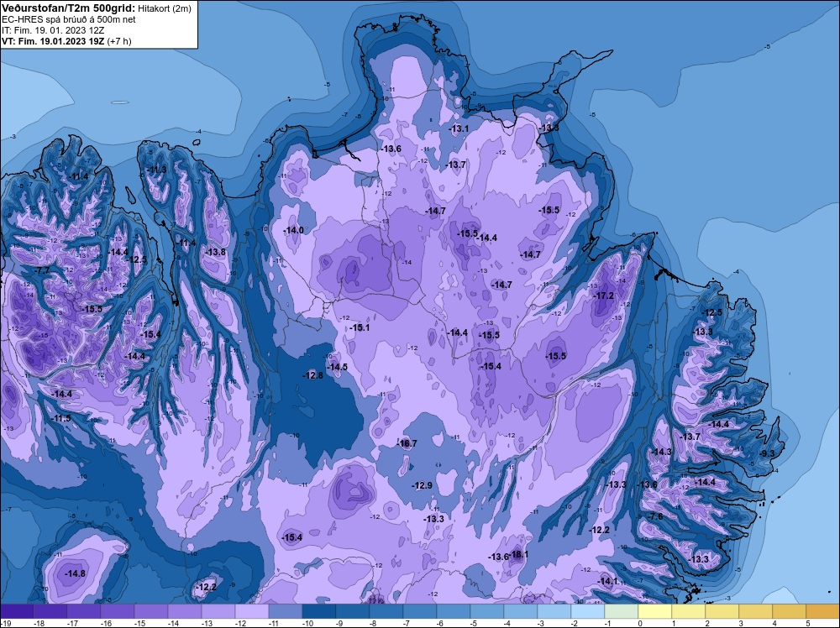Click the yellow legend swatch between 0 and 1
Image resolution: width=840 pixels, height=628 pixels.
[654, 611]
